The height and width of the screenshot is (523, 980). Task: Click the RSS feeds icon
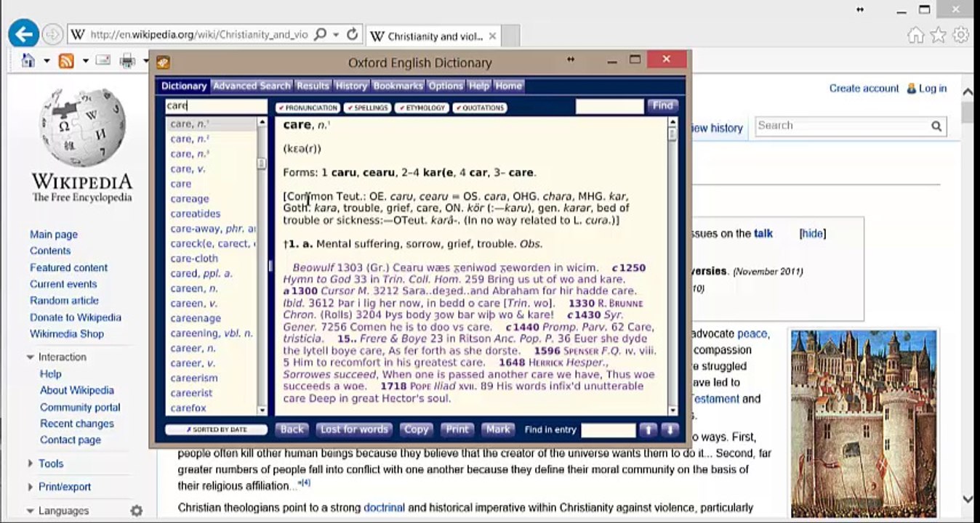[66, 61]
